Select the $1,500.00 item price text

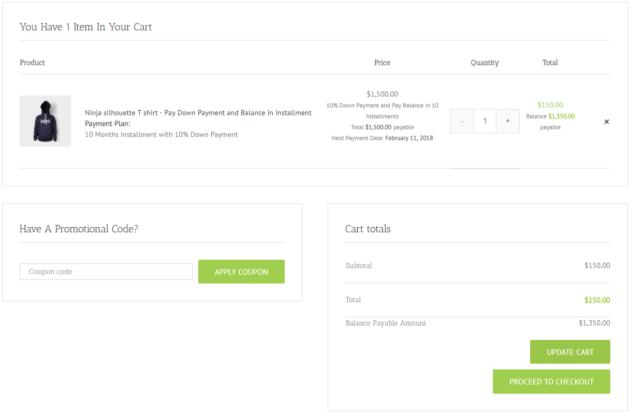click(x=382, y=94)
